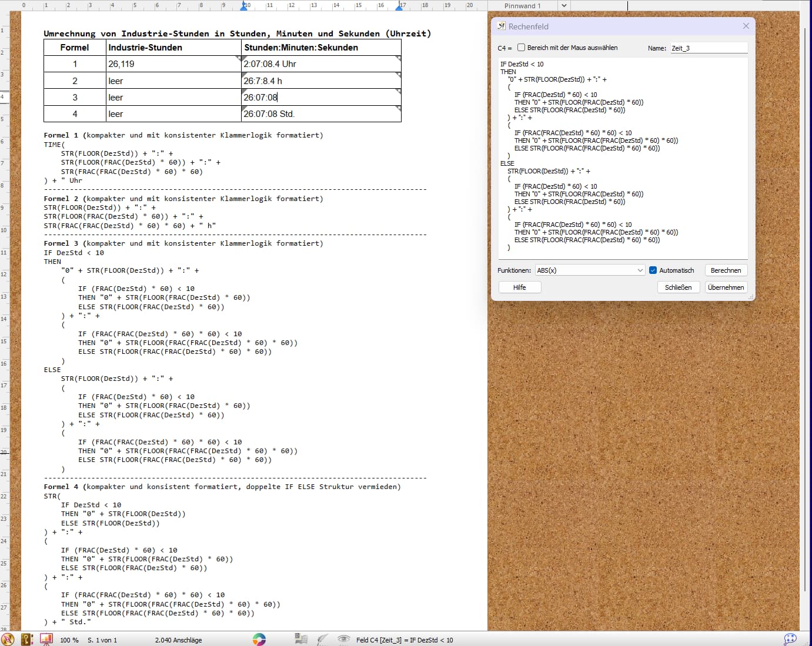Click the compass navigator icon in status bar
The height and width of the screenshot is (646, 812).
click(x=8, y=640)
